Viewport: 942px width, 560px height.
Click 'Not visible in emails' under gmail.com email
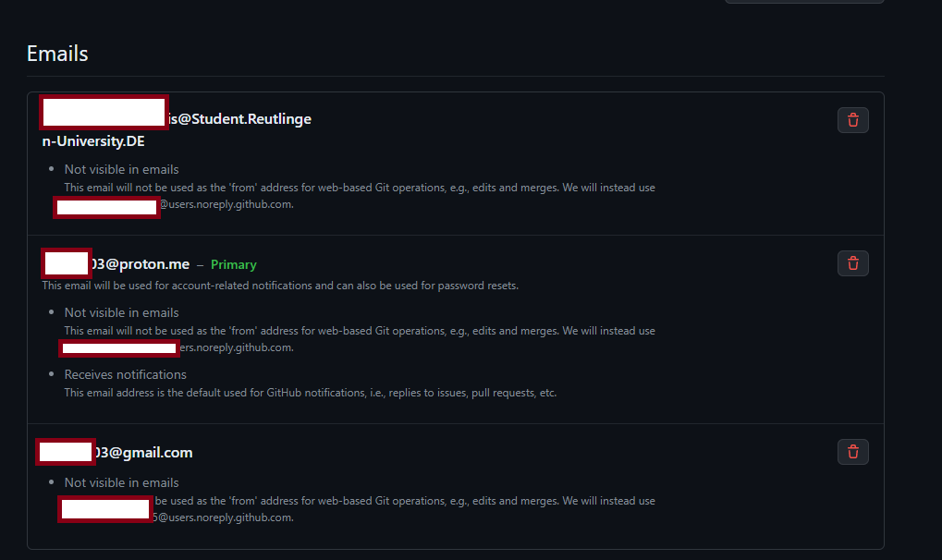121,482
